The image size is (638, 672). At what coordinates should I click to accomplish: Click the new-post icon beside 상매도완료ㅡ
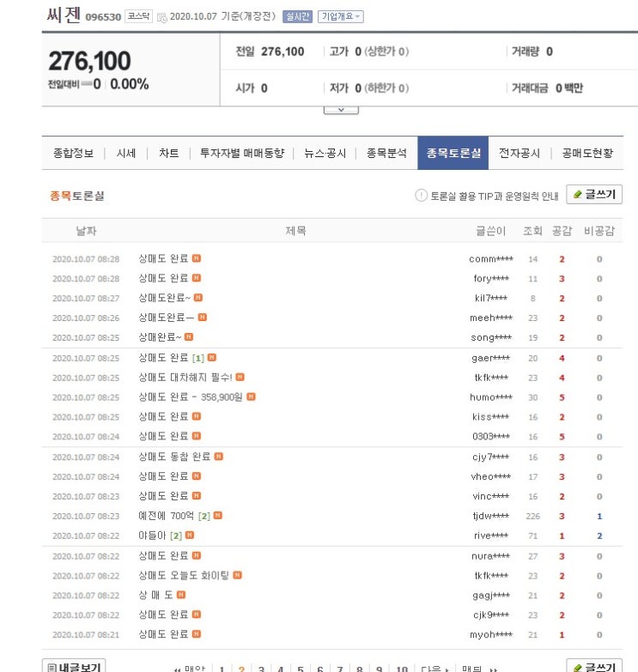203,318
